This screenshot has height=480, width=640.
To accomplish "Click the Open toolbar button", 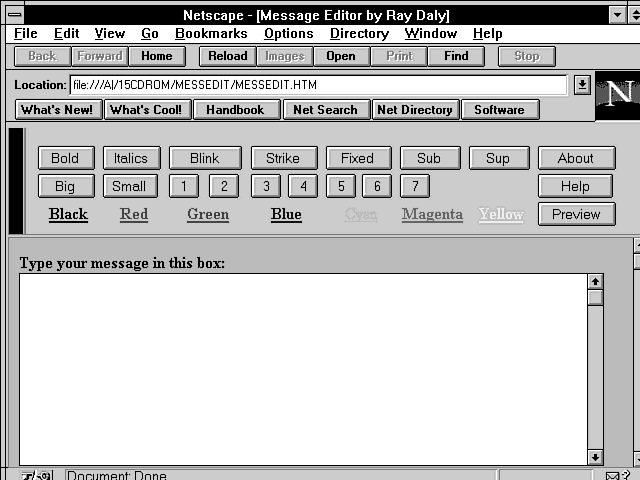I will point(340,57).
